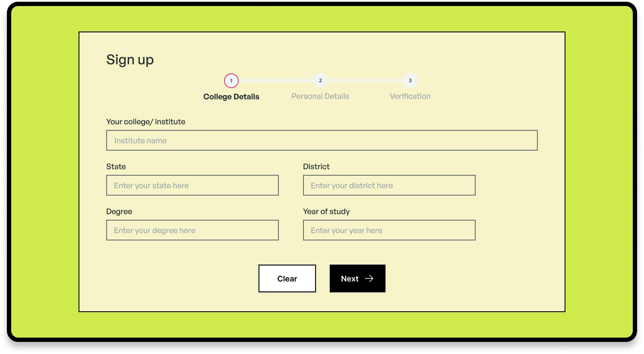This screenshot has width=644, height=354.
Task: Click the Clear button
Action: pos(287,278)
